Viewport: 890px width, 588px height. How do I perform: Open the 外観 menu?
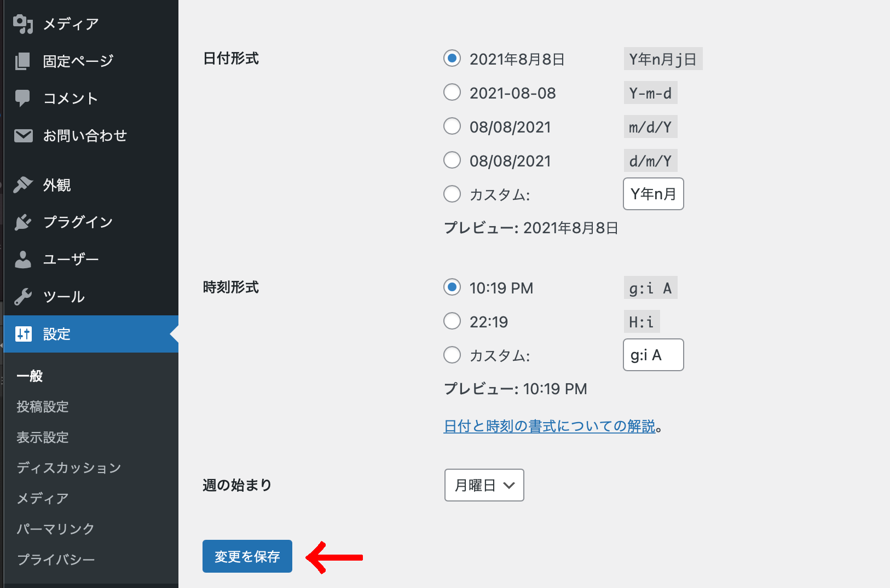tap(57, 185)
